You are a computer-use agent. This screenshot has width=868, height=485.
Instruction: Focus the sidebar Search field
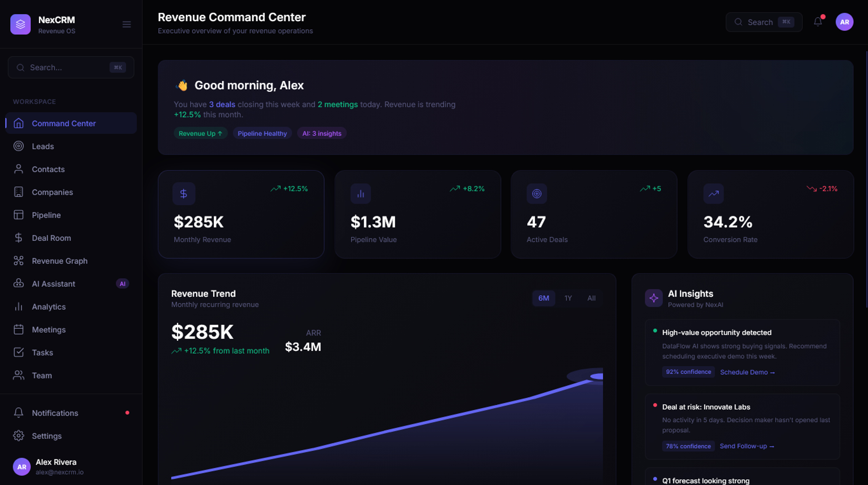pyautogui.click(x=71, y=67)
